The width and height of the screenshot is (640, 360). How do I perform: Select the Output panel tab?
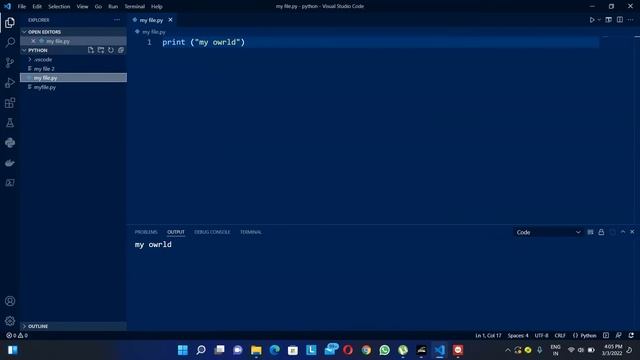pyautogui.click(x=176, y=232)
